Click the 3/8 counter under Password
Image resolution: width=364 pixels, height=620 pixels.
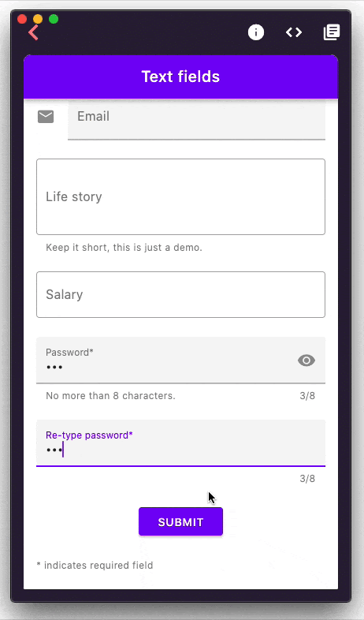307,396
